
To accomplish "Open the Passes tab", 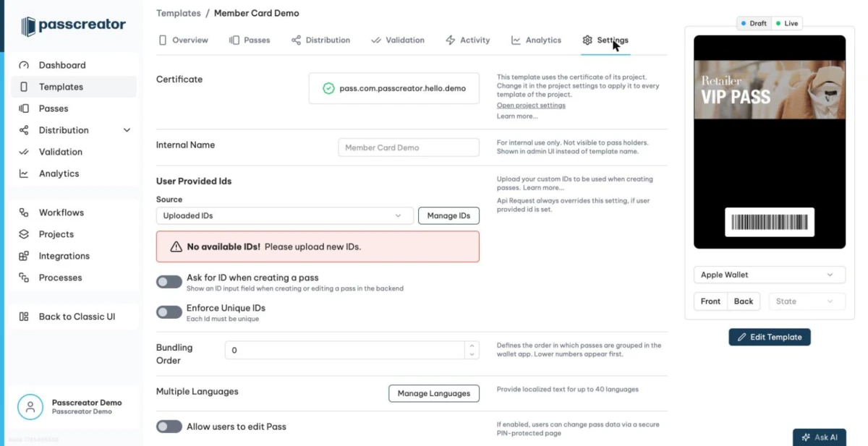I will 250,40.
